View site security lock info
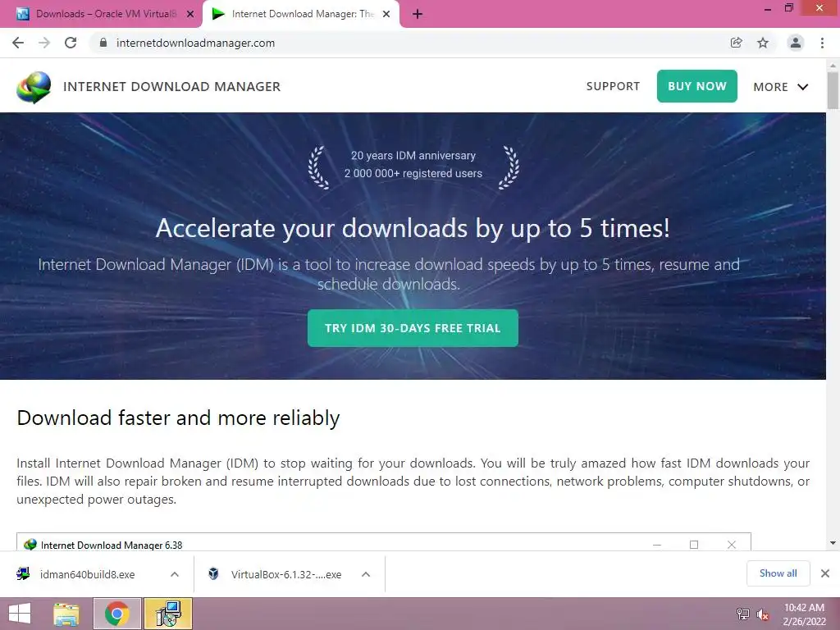 click(103, 43)
